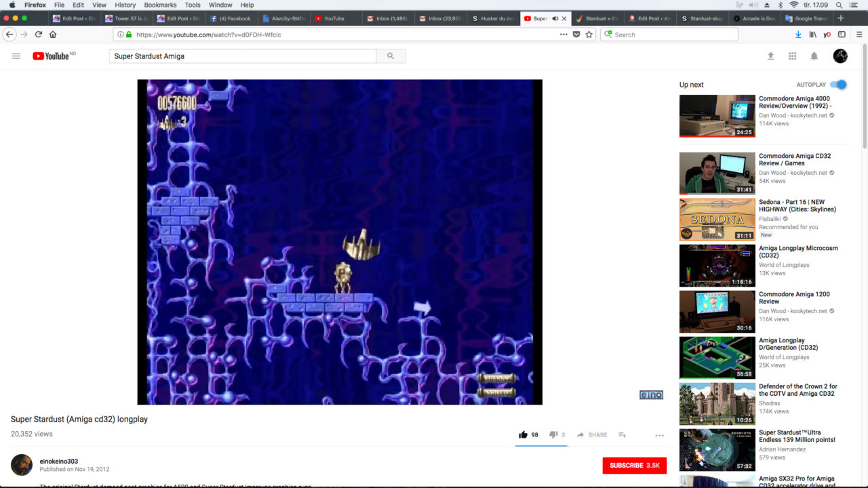This screenshot has width=868, height=488.
Task: Click the Subscribe 3.5K button
Action: (634, 466)
